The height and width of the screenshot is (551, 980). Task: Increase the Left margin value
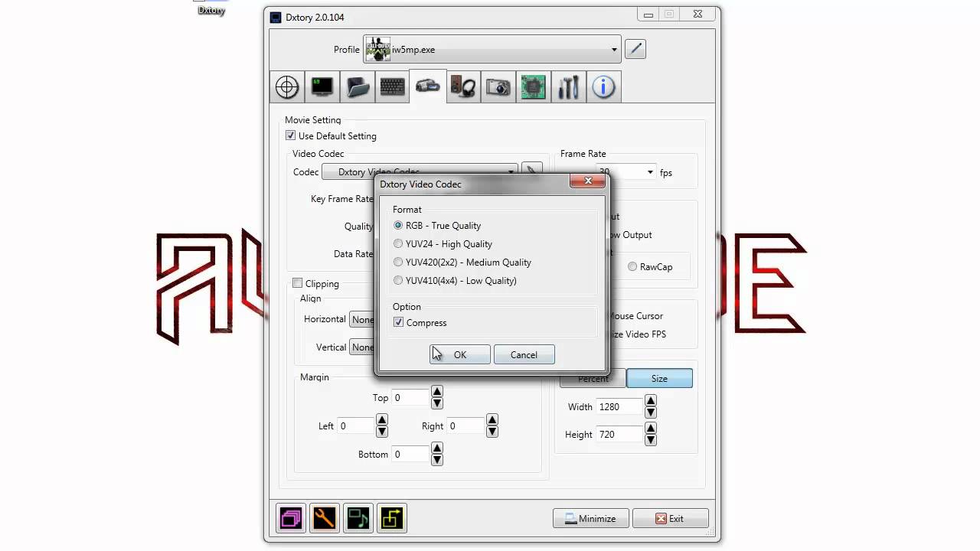point(382,420)
